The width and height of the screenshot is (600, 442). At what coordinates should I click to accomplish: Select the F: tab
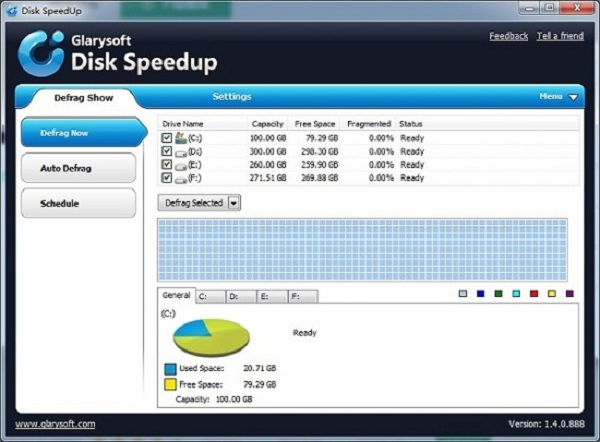coord(303,297)
